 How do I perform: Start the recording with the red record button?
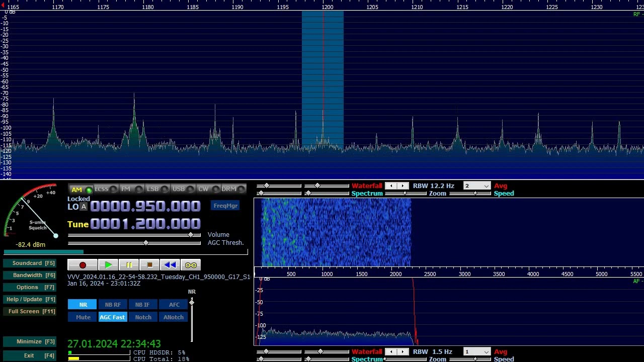pyautogui.click(x=83, y=265)
